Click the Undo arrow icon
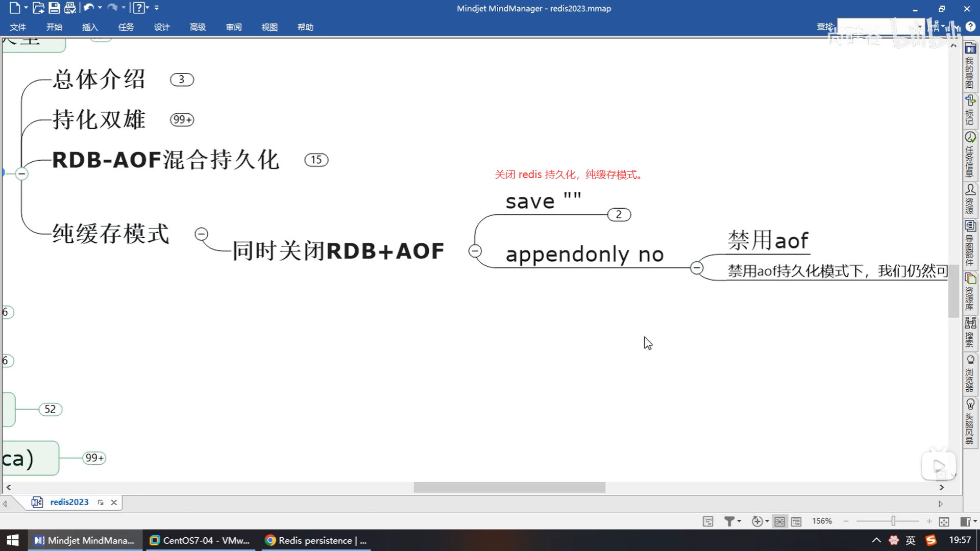 tap(88, 8)
